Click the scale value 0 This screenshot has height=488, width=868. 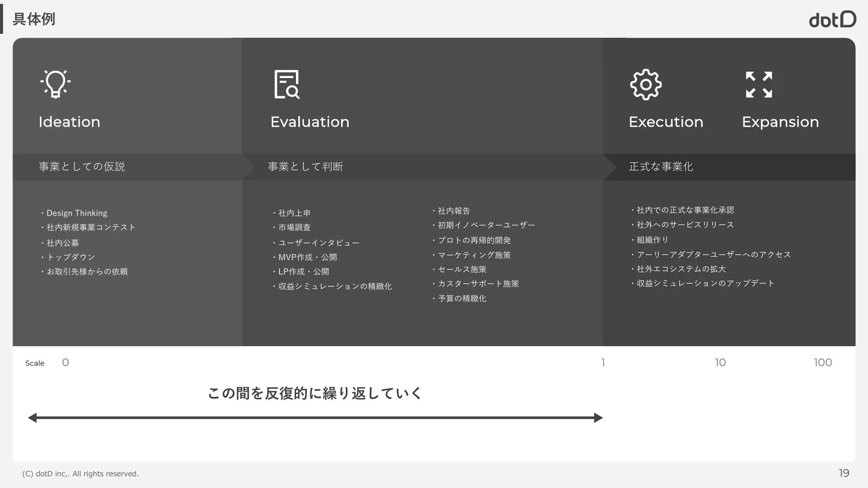click(66, 363)
